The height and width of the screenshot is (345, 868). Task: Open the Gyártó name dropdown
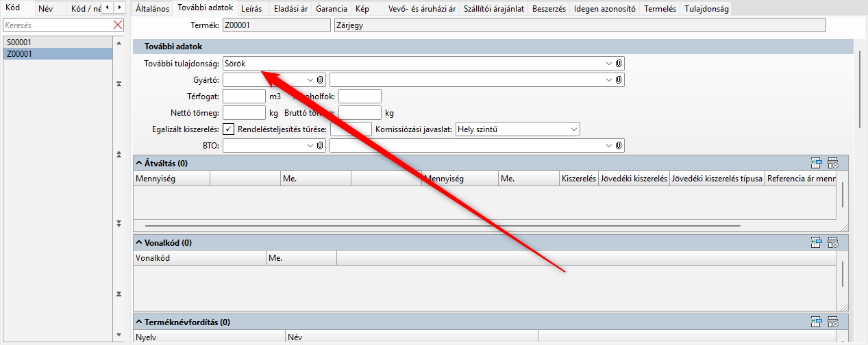(608, 79)
